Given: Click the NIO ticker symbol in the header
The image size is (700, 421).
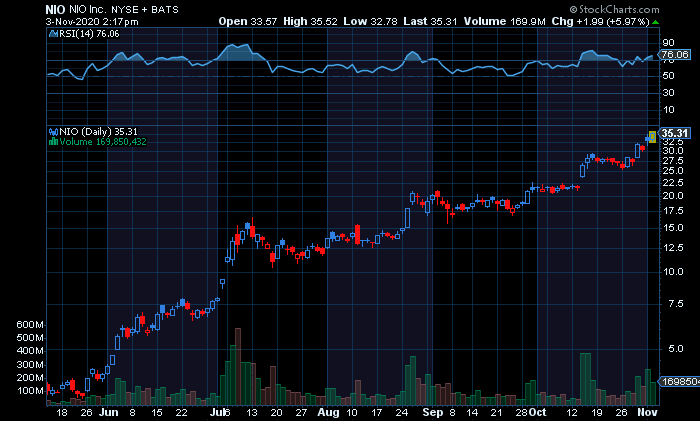Looking at the screenshot, I should tap(55, 9).
